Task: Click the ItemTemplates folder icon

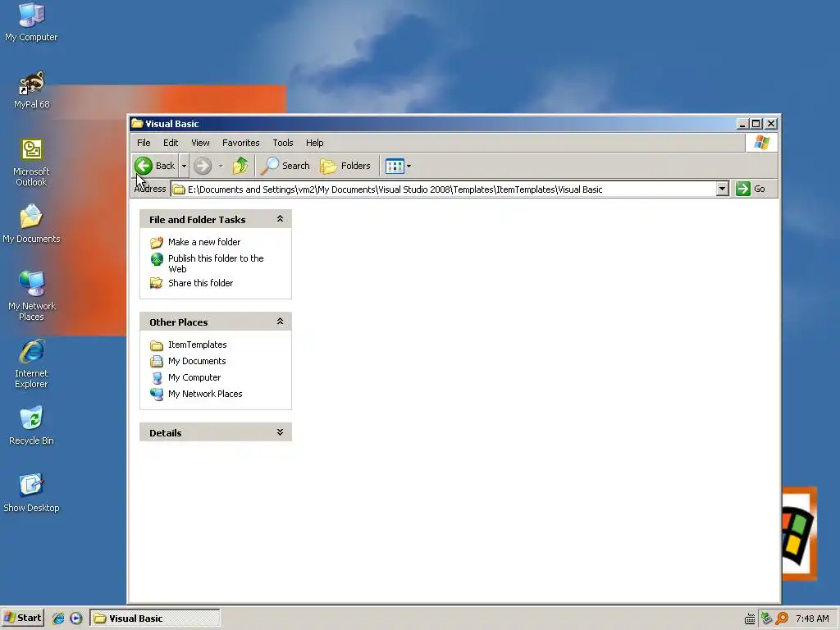Action: (157, 345)
